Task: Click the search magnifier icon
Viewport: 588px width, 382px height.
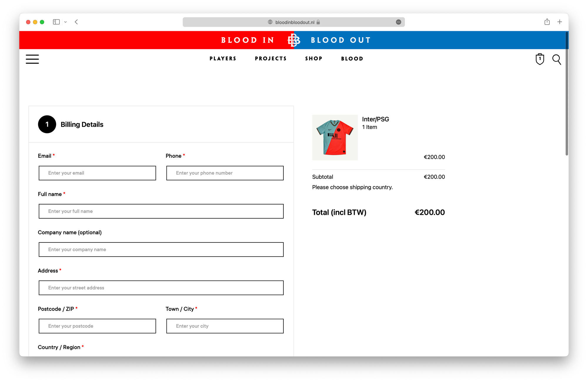Action: (x=557, y=59)
